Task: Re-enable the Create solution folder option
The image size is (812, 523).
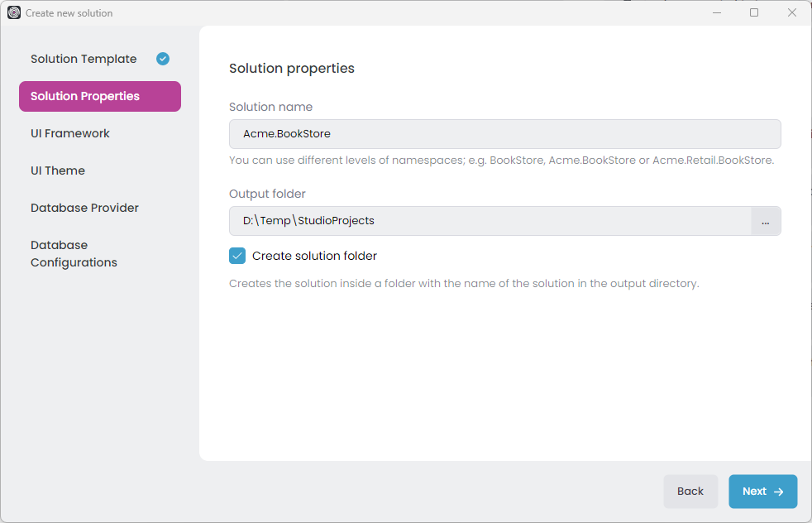Action: 237,256
